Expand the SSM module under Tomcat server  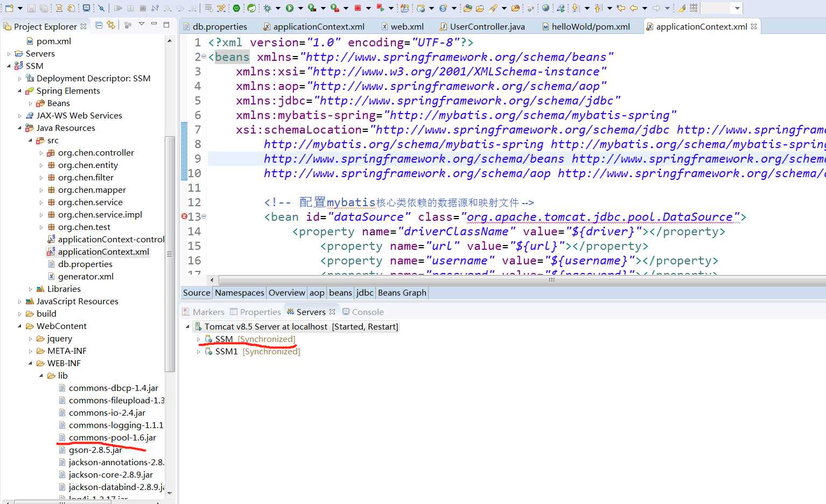pos(199,339)
